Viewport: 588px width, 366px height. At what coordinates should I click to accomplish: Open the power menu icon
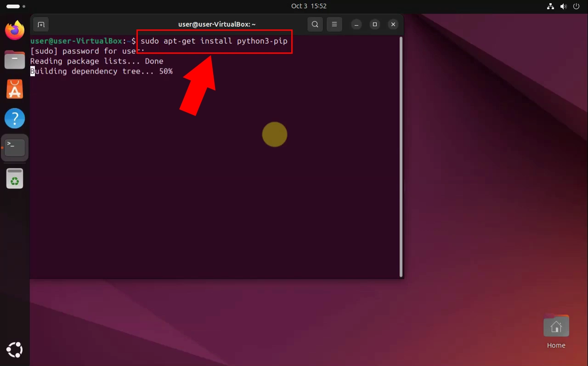click(x=576, y=6)
